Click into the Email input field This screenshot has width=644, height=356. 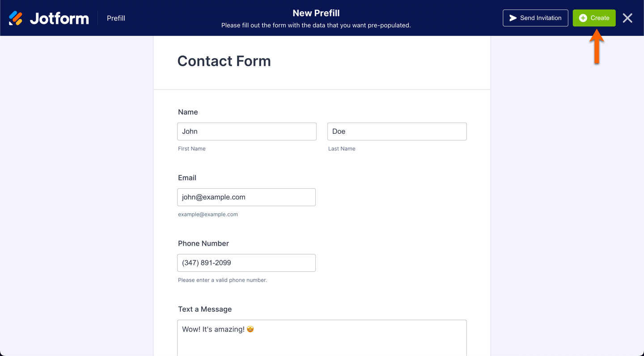(x=246, y=197)
